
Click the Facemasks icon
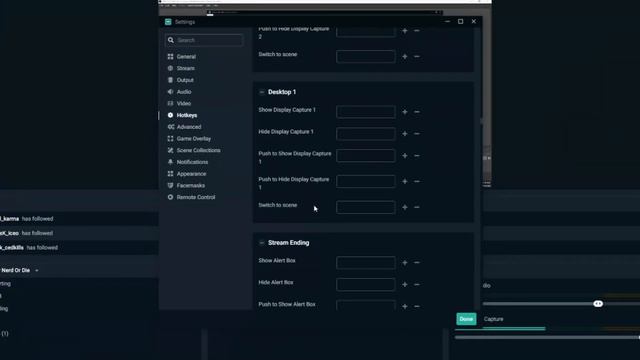171,185
